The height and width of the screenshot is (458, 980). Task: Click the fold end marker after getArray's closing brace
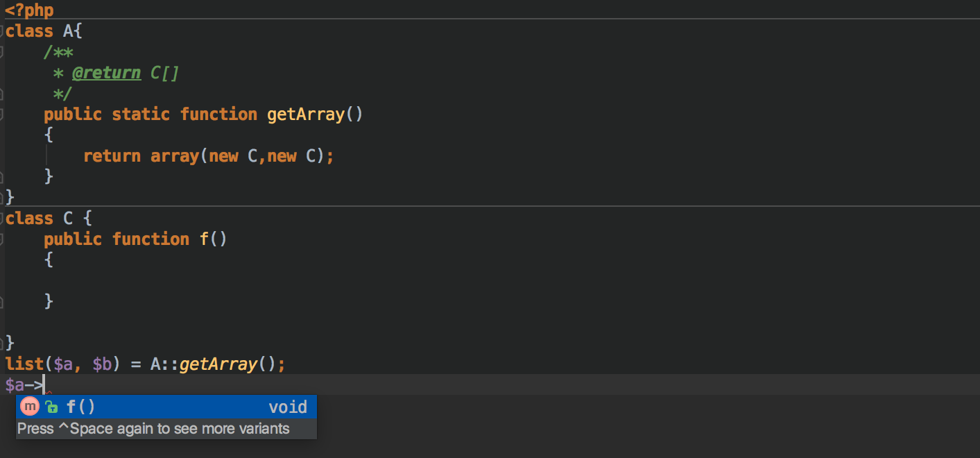click(2, 176)
